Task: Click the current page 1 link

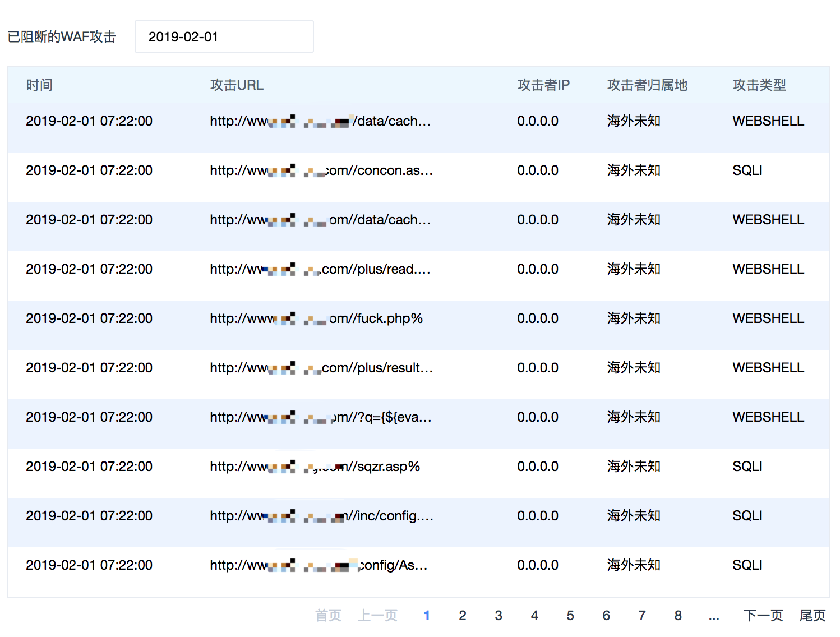Action: click(x=426, y=616)
